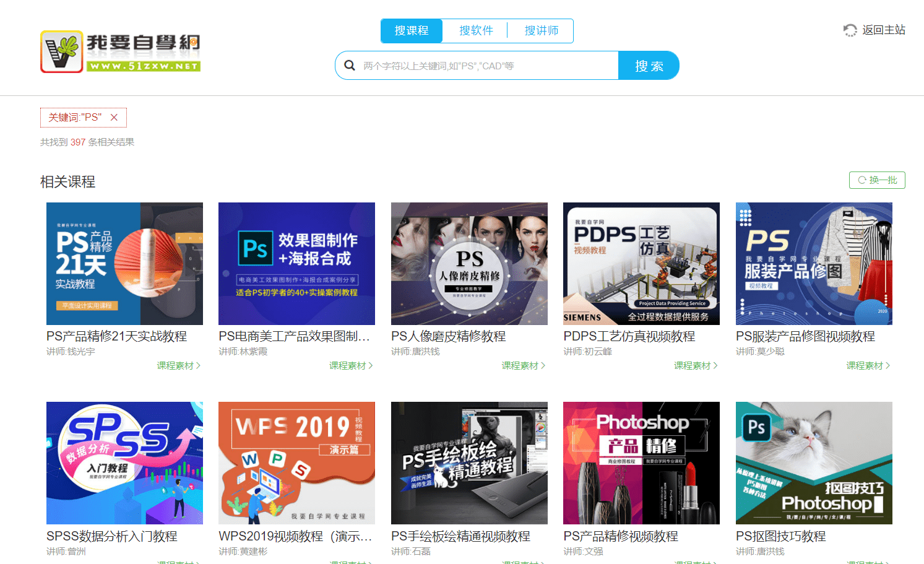Open 课程素材 under PS电商美工 course
924x564 pixels.
pyautogui.click(x=351, y=366)
